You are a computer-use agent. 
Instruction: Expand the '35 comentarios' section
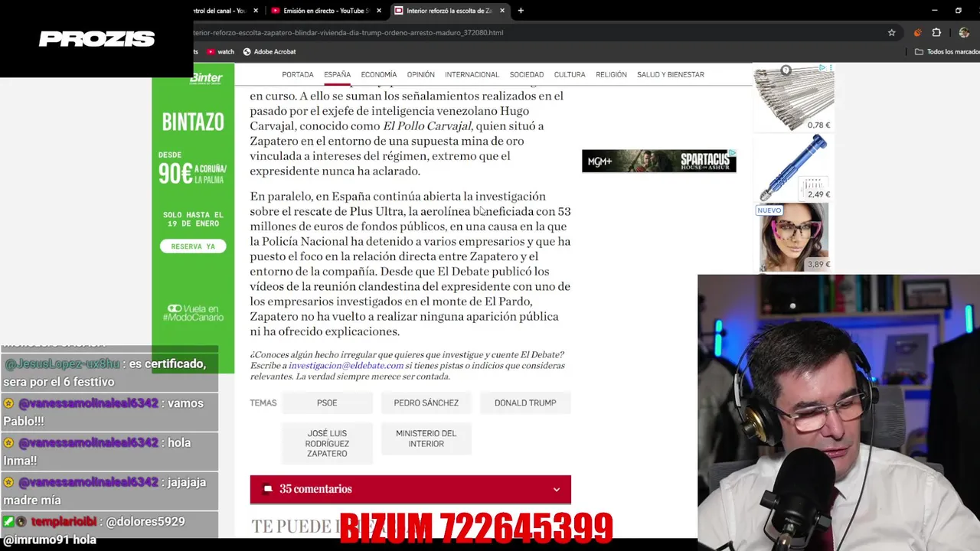click(x=410, y=489)
